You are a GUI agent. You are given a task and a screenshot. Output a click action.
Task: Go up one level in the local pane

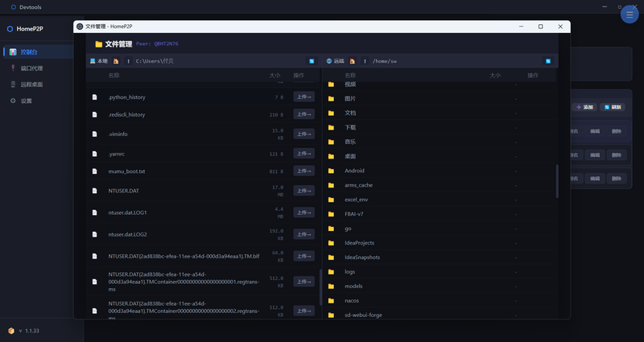tap(128, 61)
